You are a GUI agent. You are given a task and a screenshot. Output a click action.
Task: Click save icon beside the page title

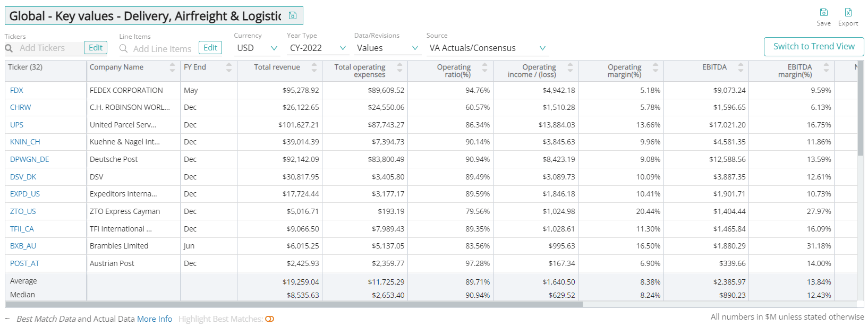(x=292, y=15)
